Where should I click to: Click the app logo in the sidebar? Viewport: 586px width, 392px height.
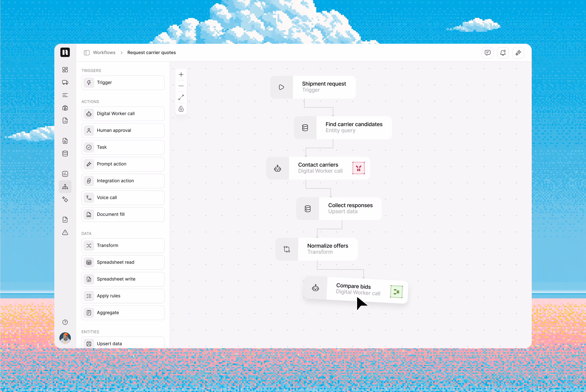click(65, 52)
